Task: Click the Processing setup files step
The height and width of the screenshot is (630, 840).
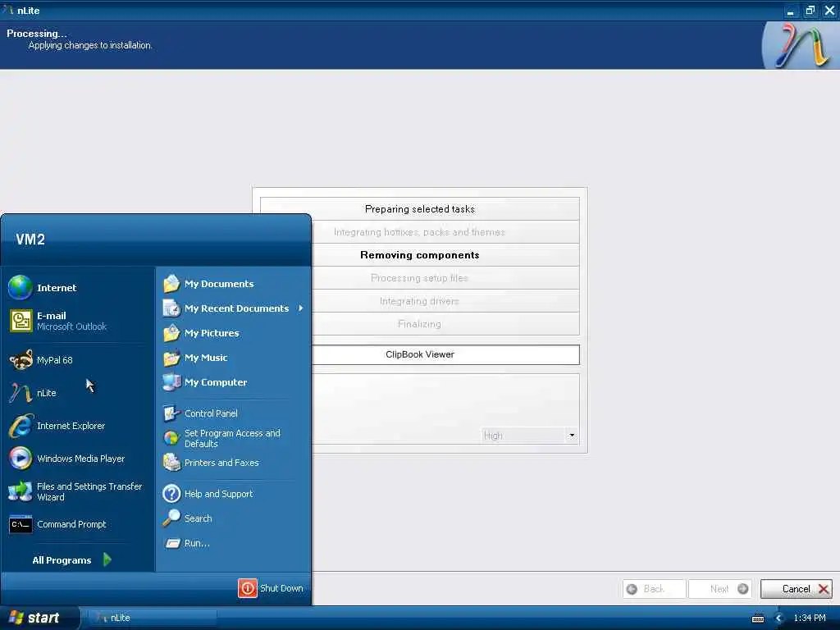Action: [x=420, y=278]
